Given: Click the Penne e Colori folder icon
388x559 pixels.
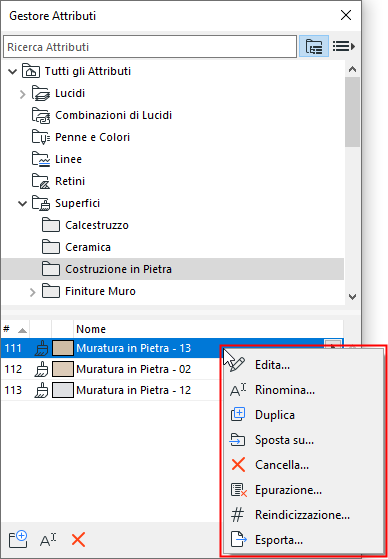Looking at the screenshot, I should (41, 137).
